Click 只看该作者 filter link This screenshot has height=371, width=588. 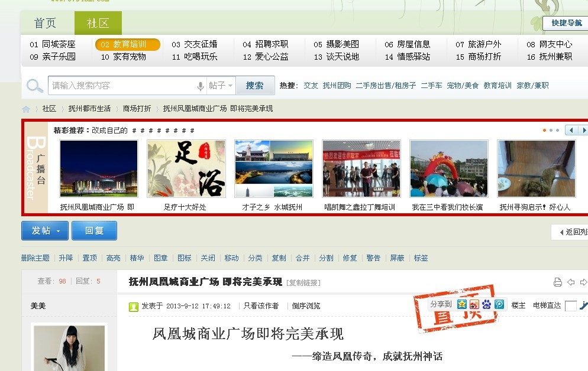(x=261, y=306)
